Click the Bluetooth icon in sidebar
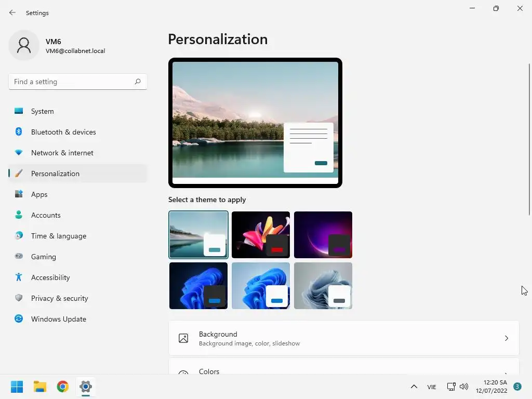532x399 pixels. tap(19, 131)
